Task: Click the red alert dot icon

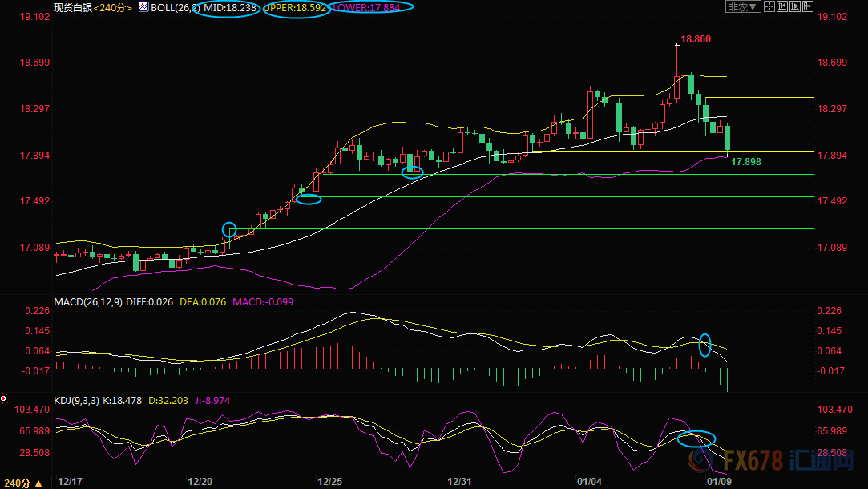Action: click(4, 398)
